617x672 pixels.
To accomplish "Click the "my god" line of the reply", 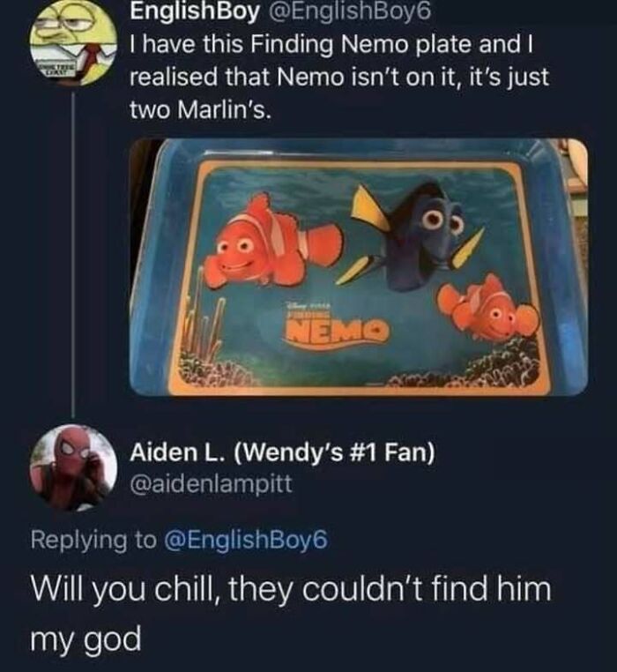I will coord(85,639).
